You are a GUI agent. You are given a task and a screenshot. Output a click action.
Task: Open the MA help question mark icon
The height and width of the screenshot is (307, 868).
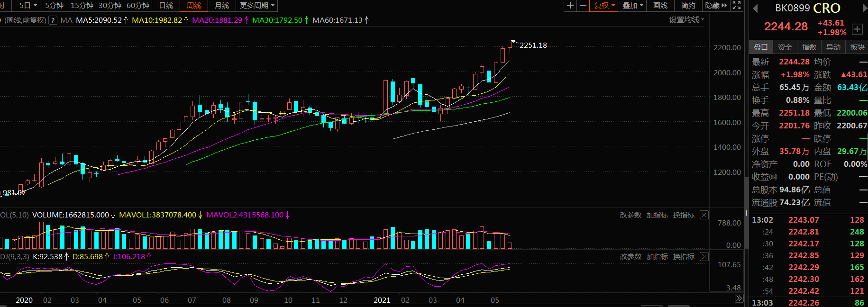point(53,20)
